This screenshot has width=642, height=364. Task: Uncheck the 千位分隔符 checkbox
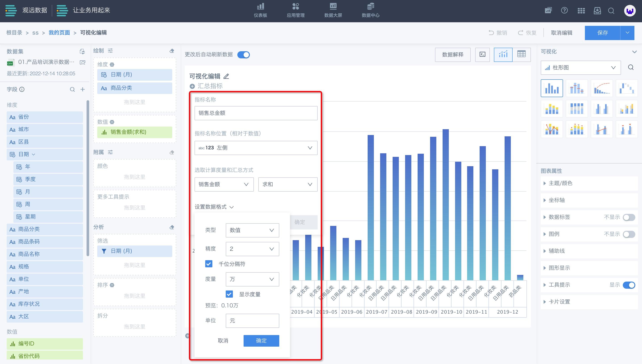click(x=209, y=264)
